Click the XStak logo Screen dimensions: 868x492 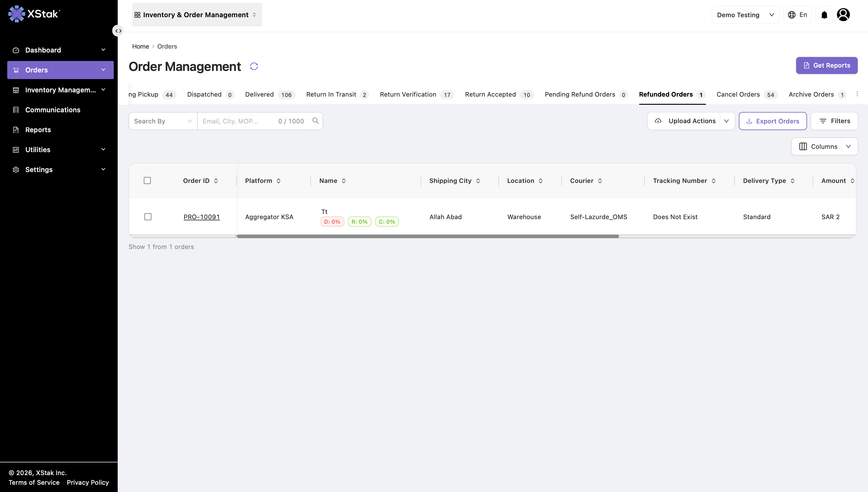[x=34, y=14]
